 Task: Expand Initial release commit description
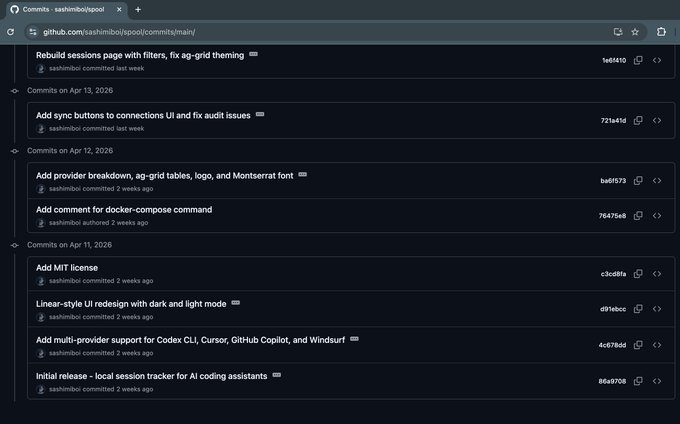(x=277, y=375)
